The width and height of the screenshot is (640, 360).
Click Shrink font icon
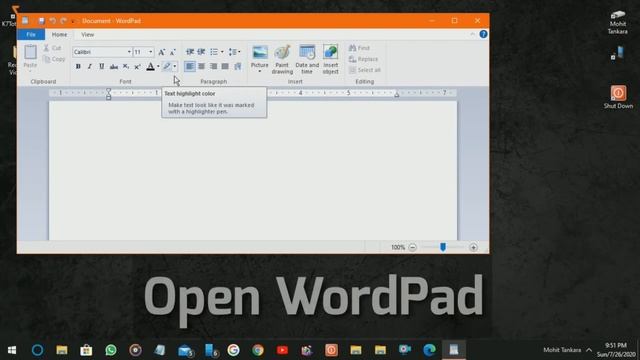pos(173,52)
